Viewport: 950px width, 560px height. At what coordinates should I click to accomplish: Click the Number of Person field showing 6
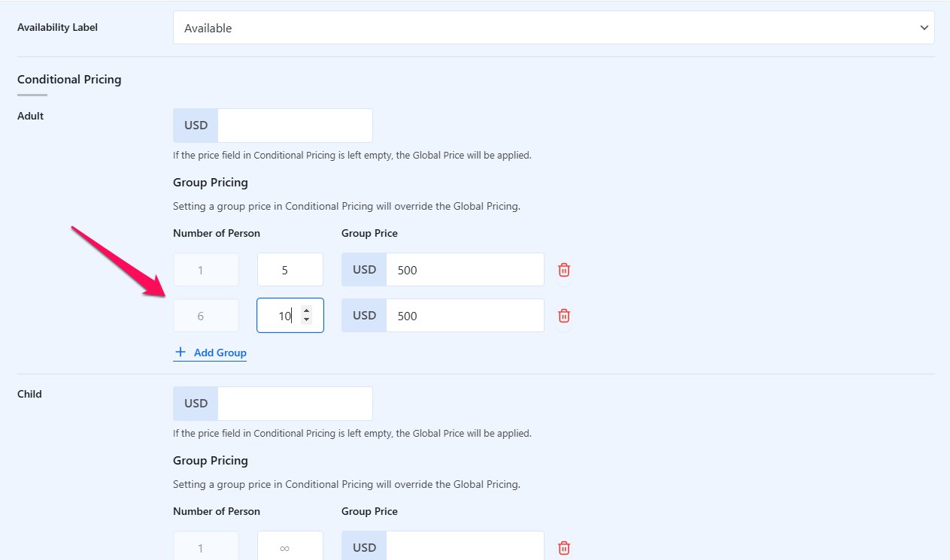[x=205, y=315]
